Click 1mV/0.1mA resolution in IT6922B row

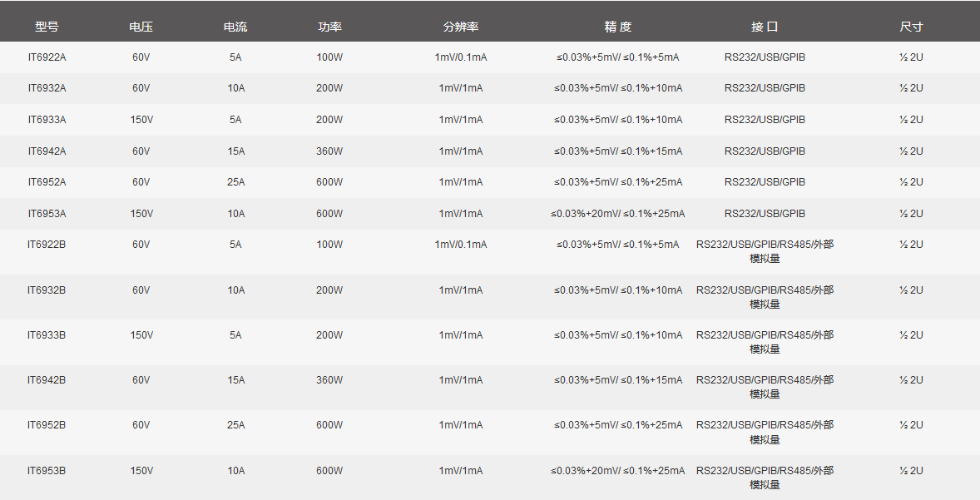(x=461, y=245)
